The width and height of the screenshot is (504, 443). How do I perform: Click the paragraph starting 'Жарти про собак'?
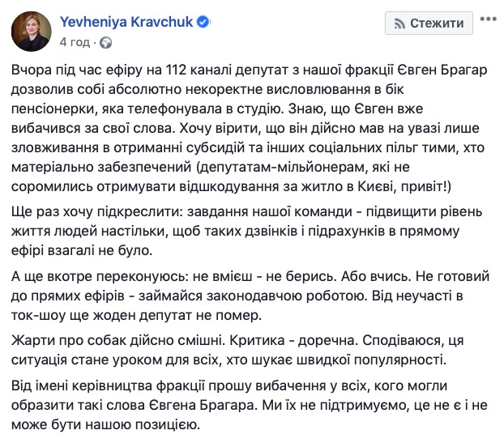tap(237, 350)
